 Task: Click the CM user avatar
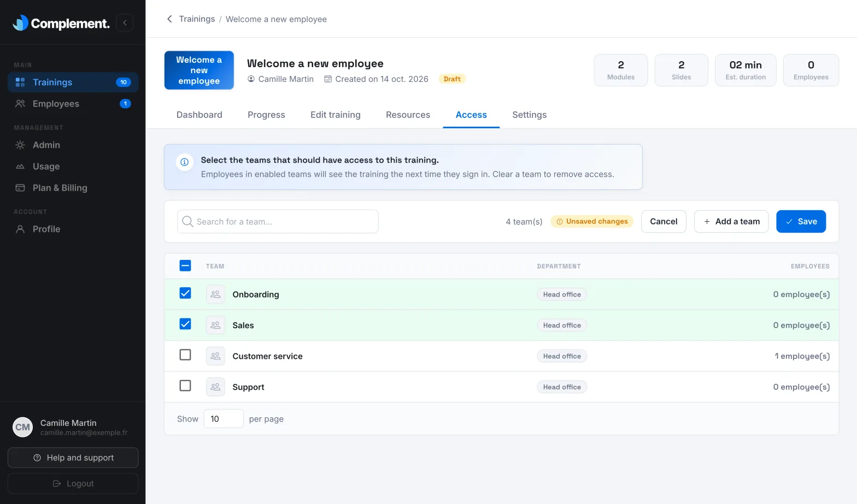tap(23, 427)
